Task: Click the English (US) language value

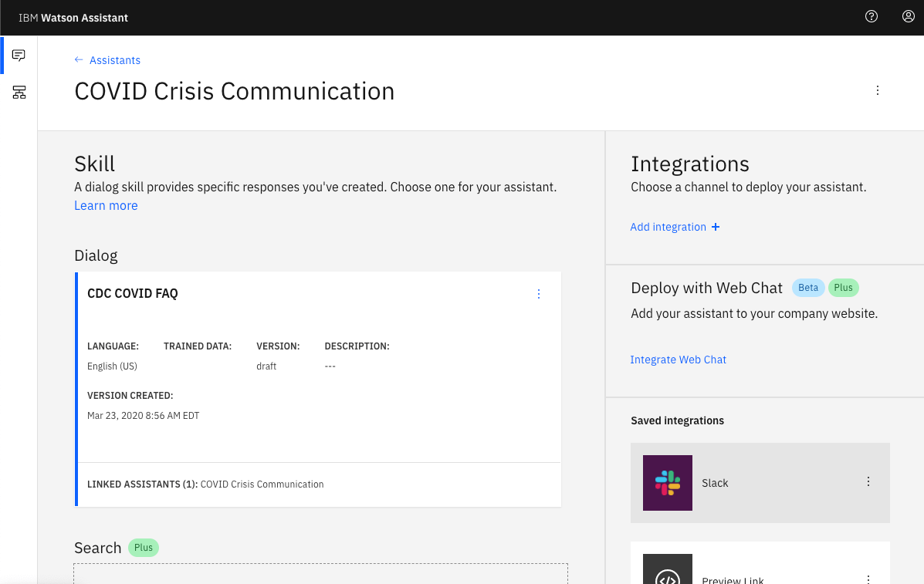Action: click(112, 366)
